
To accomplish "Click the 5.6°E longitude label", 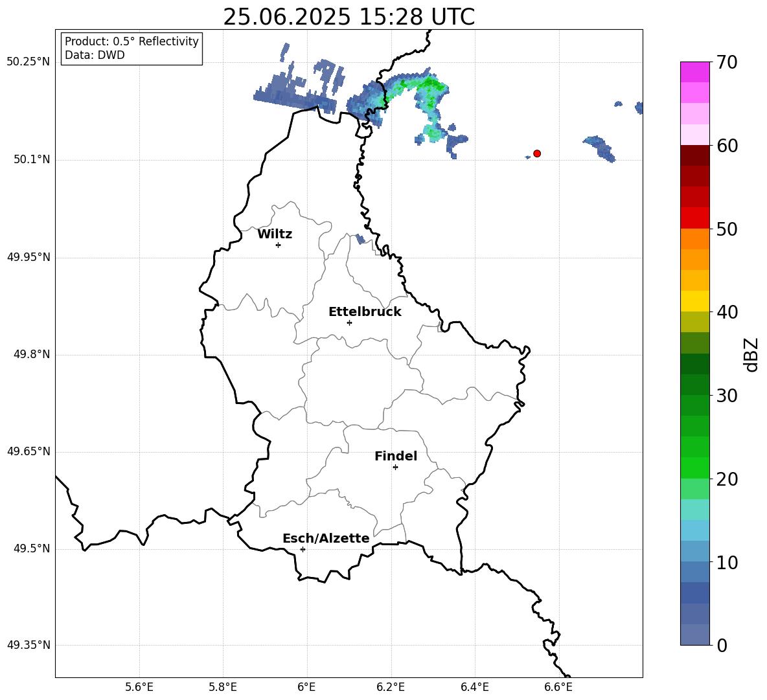I will [x=139, y=687].
